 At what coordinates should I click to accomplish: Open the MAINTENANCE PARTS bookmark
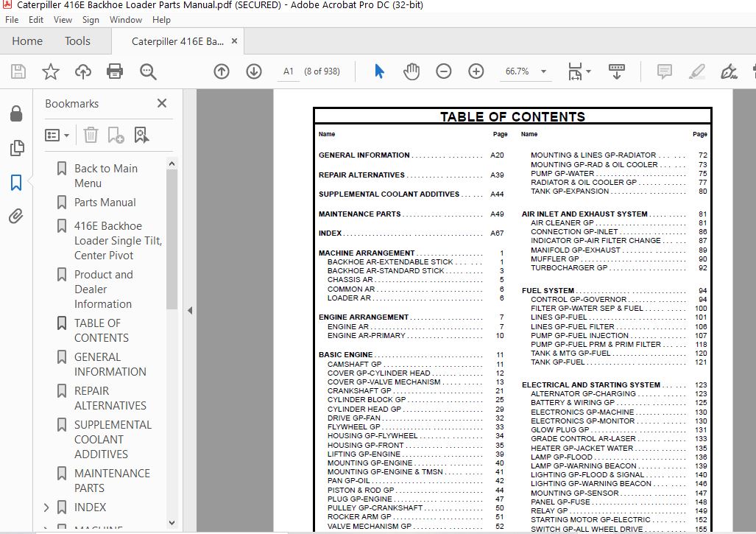tap(112, 480)
